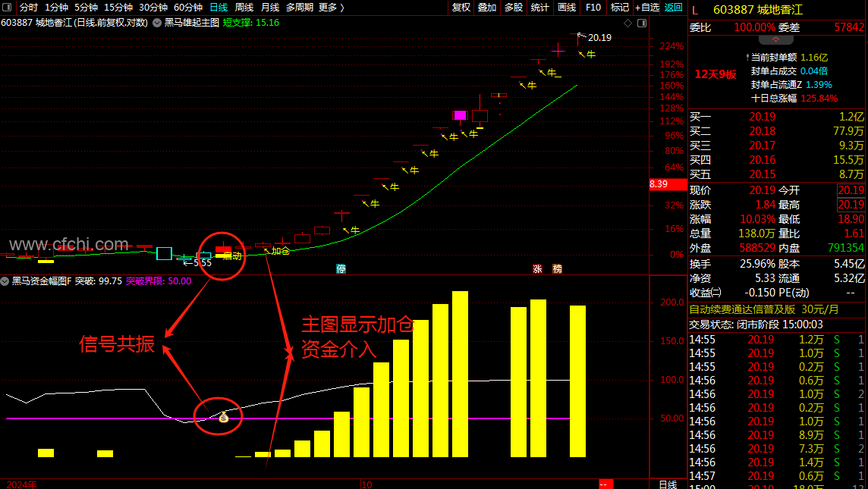Open the 多周期 multi-period tab
This screenshot has width=868, height=489.
pos(300,7)
